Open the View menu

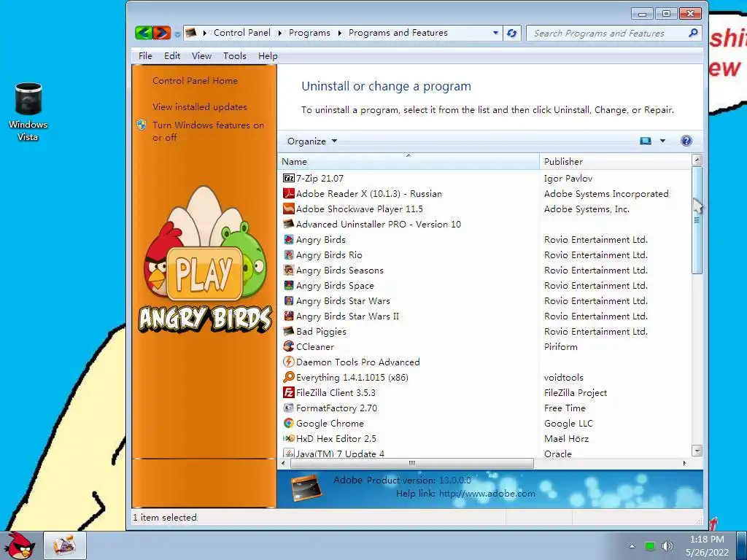click(201, 55)
